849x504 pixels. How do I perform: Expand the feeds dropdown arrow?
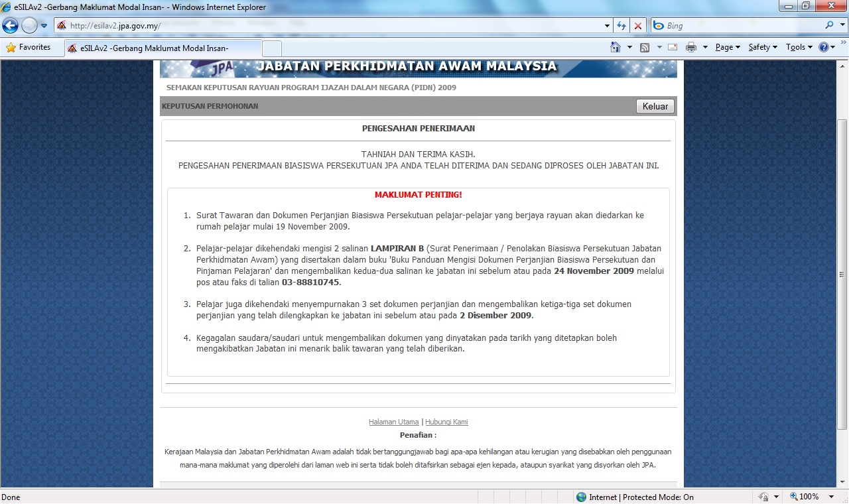tap(659, 47)
